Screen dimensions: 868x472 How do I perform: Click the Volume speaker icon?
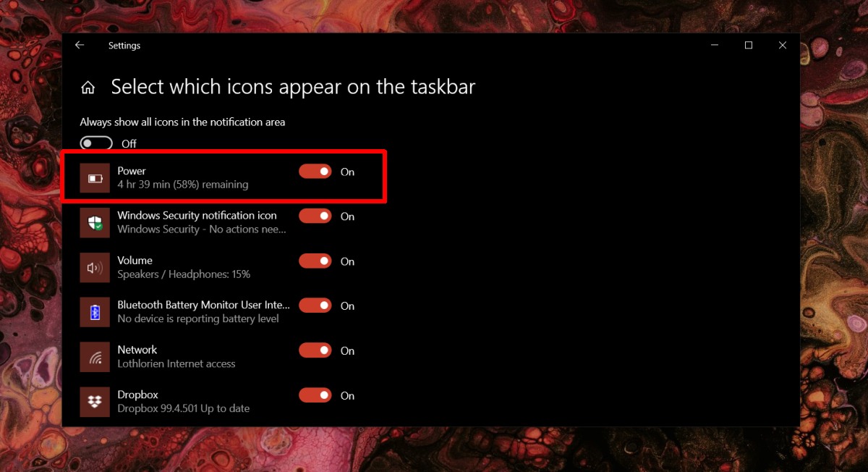(94, 266)
